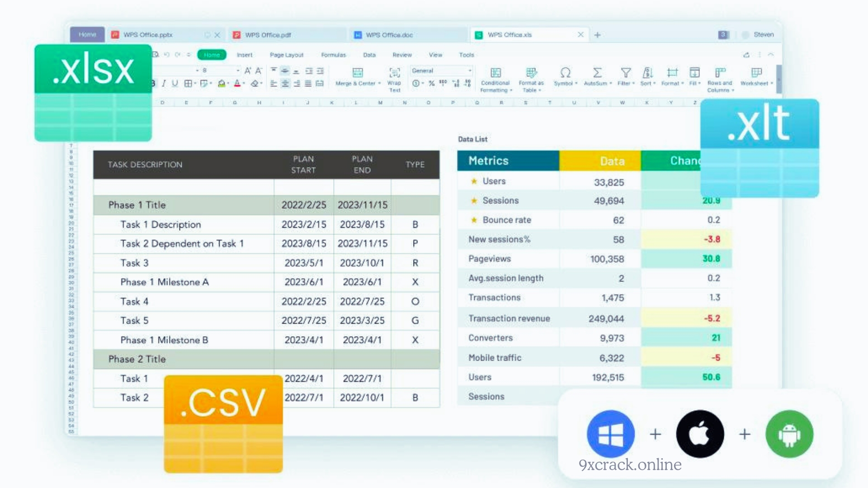868x488 pixels.
Task: Expand the fill color dropdown arrow
Action: pyautogui.click(x=228, y=84)
